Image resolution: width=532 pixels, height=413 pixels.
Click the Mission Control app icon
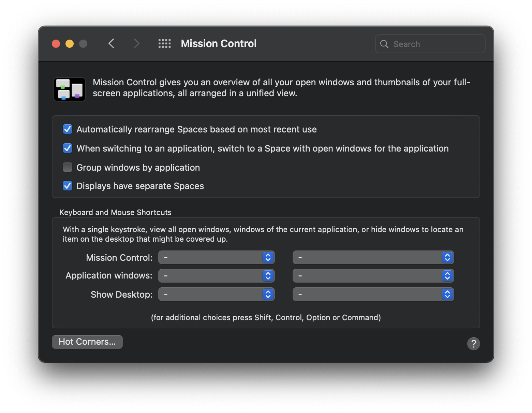(70, 89)
